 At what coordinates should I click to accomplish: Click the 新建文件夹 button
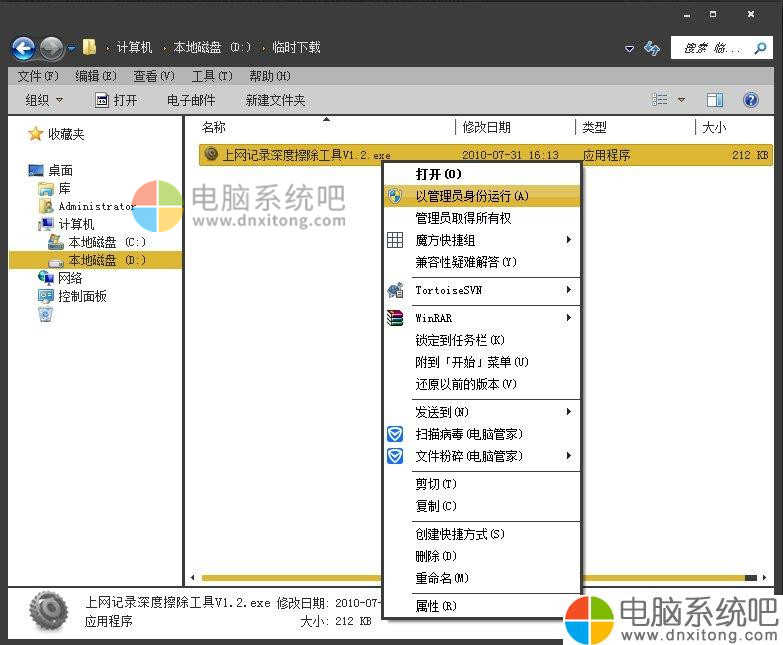[x=275, y=100]
